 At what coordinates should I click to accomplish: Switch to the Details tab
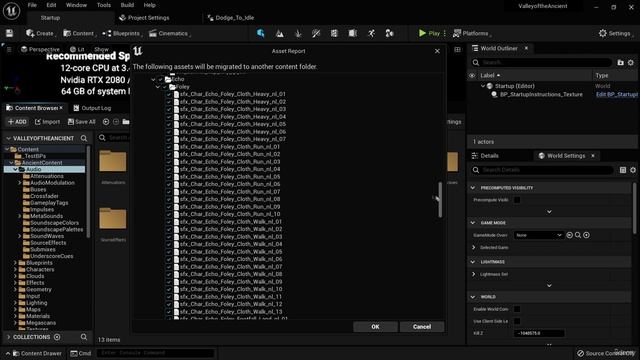485,156
